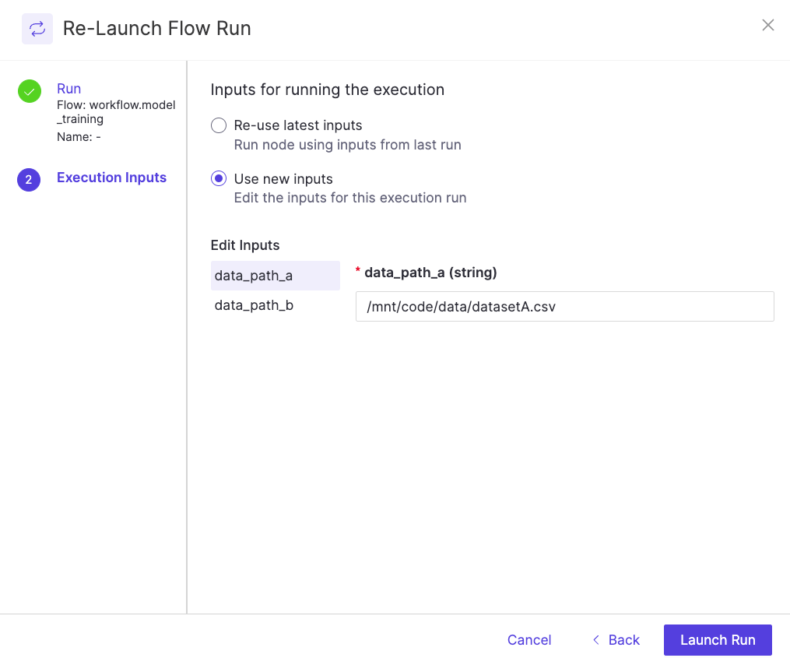Viewport: 790px width, 672px height.
Task: Click the re-launch arrows icon in header
Action: tap(37, 29)
